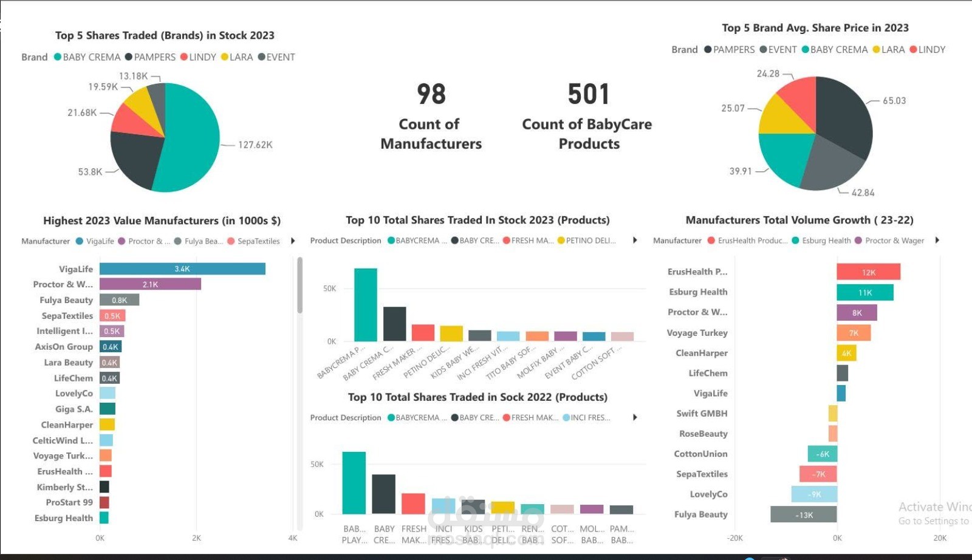Expand Product Description legend arrow in Sock 2022 chart
The image size is (972, 560).
pos(635,417)
